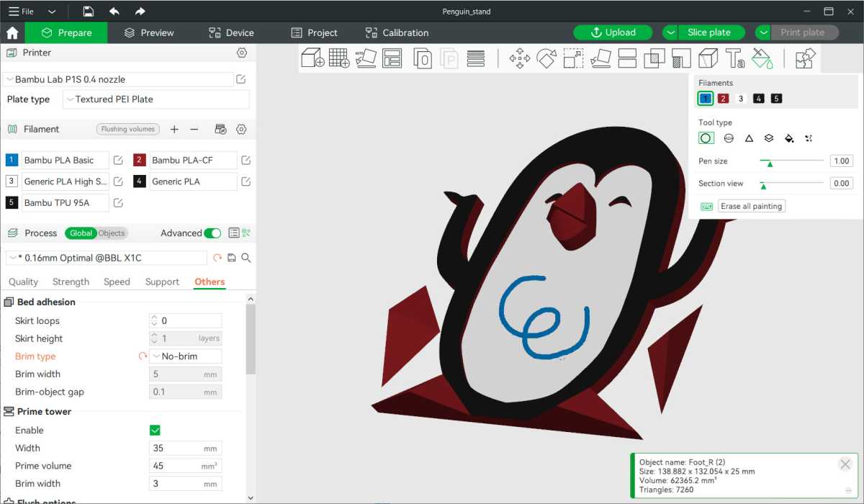Screen dimensions: 864x504
Task: Edit the Bambu PLA Basic filament preset
Action: pos(118,161)
